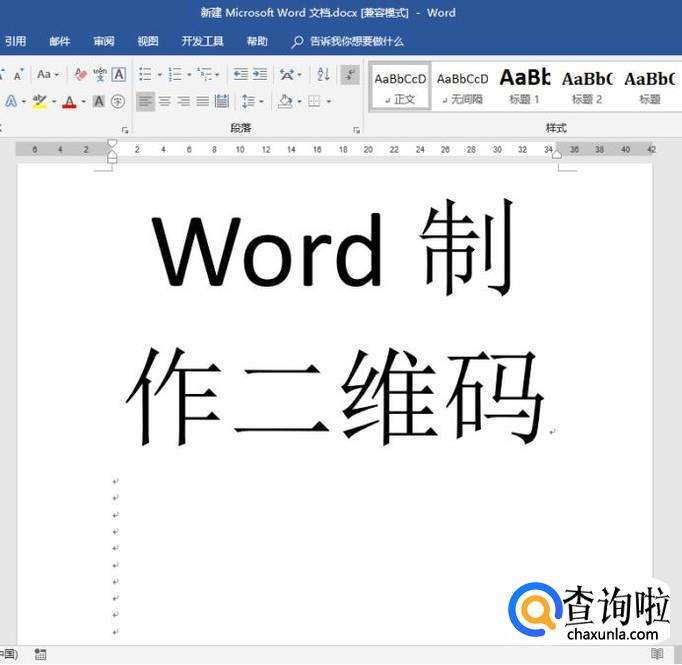Click the decrease indent icon
682x665 pixels.
(x=240, y=74)
